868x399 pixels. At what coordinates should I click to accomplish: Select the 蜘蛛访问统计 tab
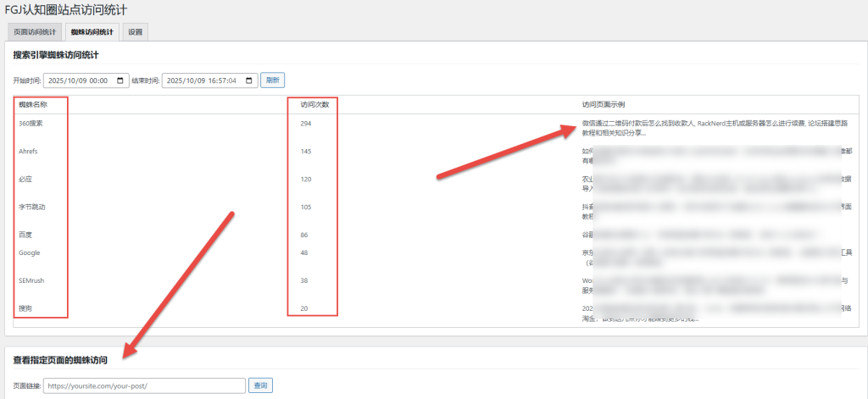(x=92, y=32)
